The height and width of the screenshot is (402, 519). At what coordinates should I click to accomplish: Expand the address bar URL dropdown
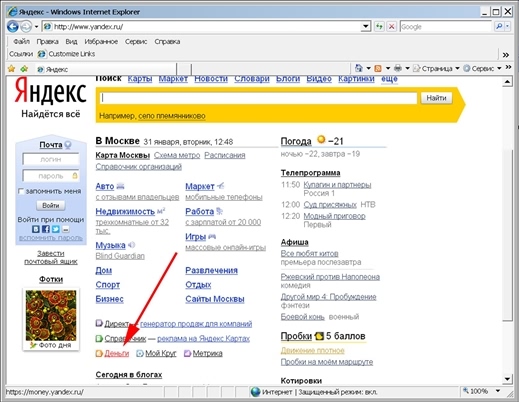(x=366, y=26)
